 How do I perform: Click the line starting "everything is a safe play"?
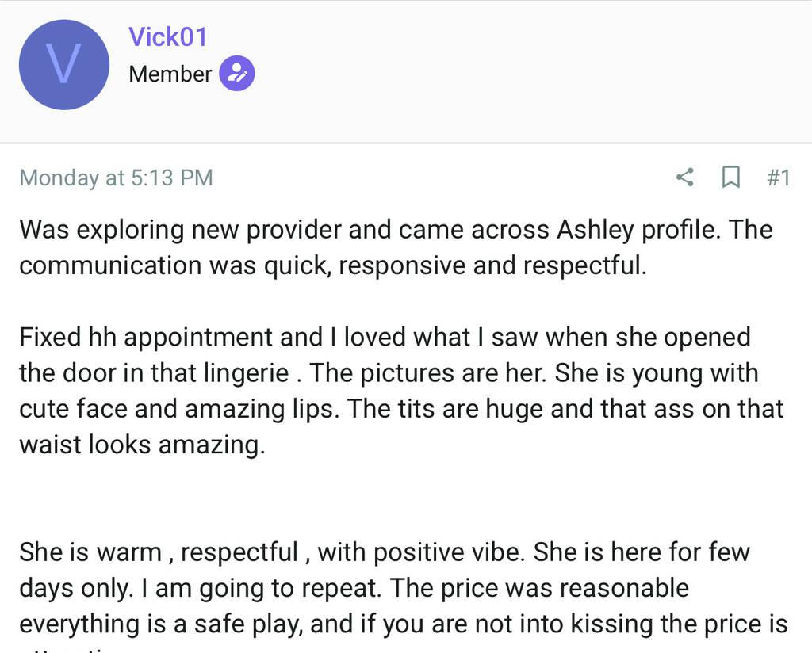[x=403, y=624]
